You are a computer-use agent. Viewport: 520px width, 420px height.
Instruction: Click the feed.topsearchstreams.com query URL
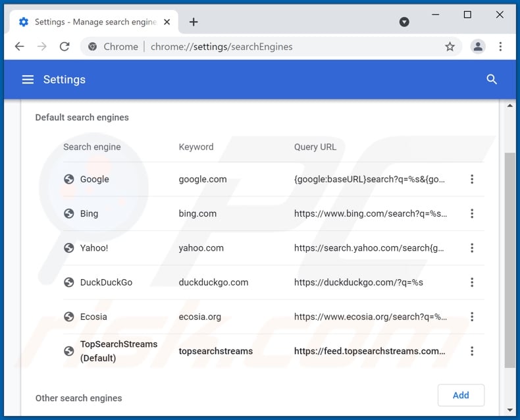coord(370,351)
